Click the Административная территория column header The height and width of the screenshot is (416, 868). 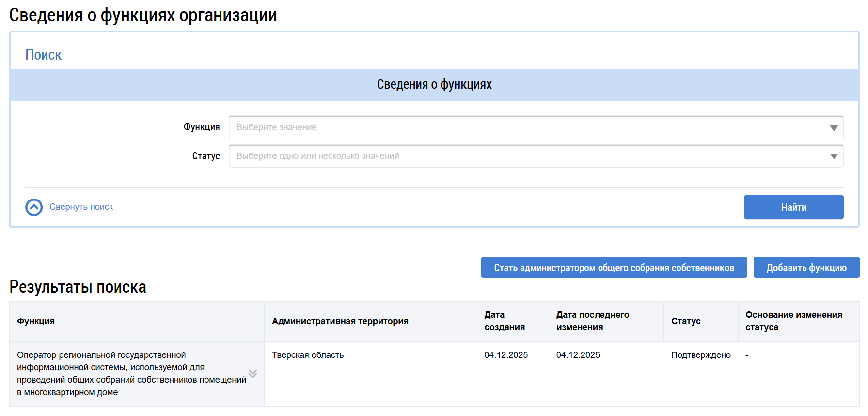[x=340, y=321]
